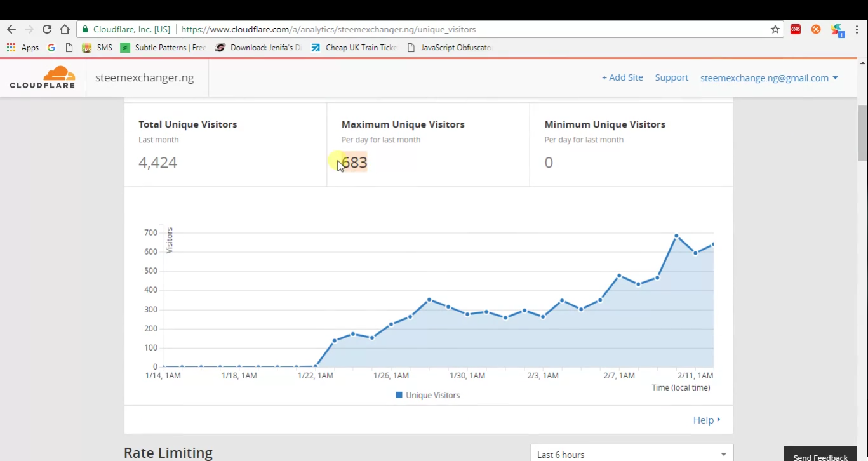The width and height of the screenshot is (868, 461).
Task: Click the 2/11, 1AM axis label
Action: [695, 375]
